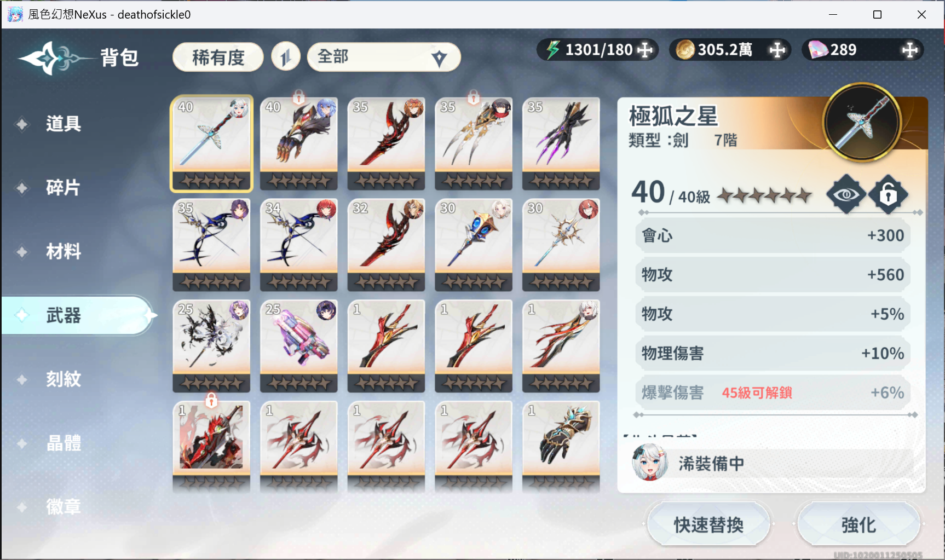
Task: Select the level 40 black gauntlet weapon
Action: [299, 143]
